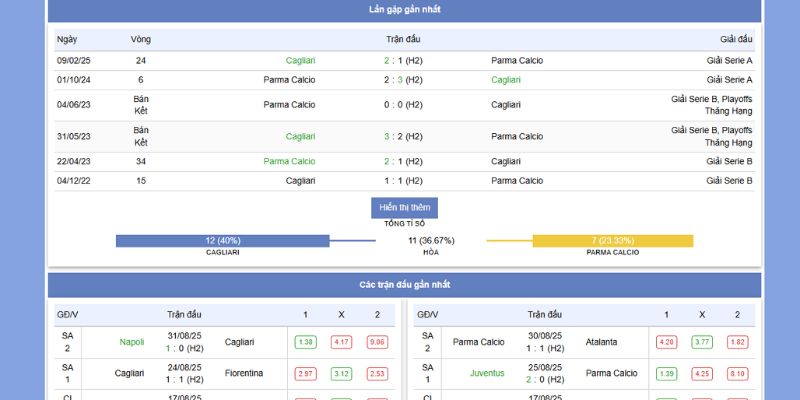
Task: Click 'Bán Kết' round in the 31/05/23 row
Action: click(141, 137)
